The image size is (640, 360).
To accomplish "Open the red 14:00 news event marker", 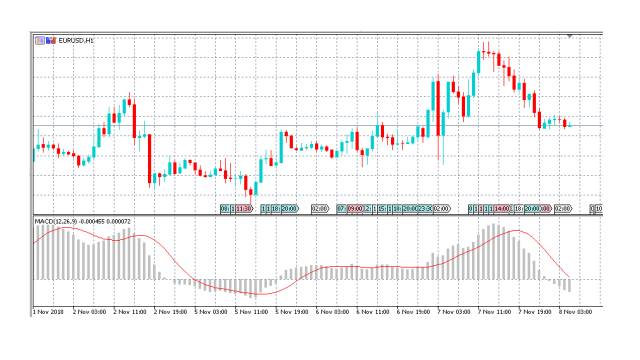I will pos(502,209).
